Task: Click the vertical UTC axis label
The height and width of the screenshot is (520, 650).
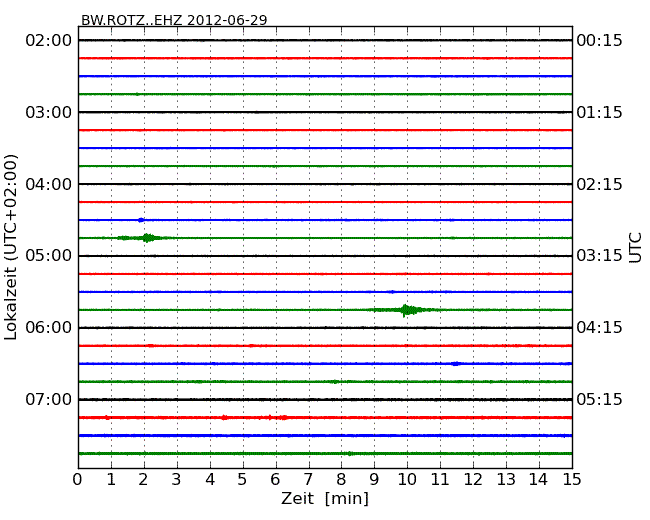Action: tap(635, 248)
